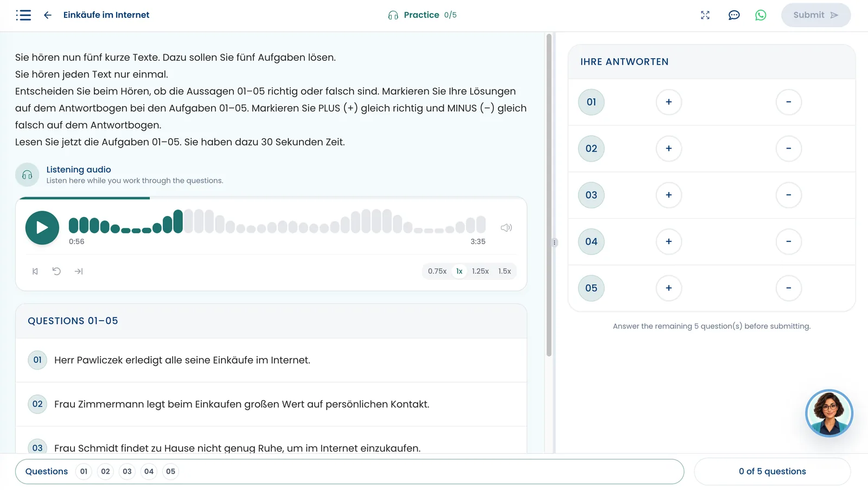Image resolution: width=868 pixels, height=490 pixels.
Task: Set playback speed to 0.75x
Action: 437,271
